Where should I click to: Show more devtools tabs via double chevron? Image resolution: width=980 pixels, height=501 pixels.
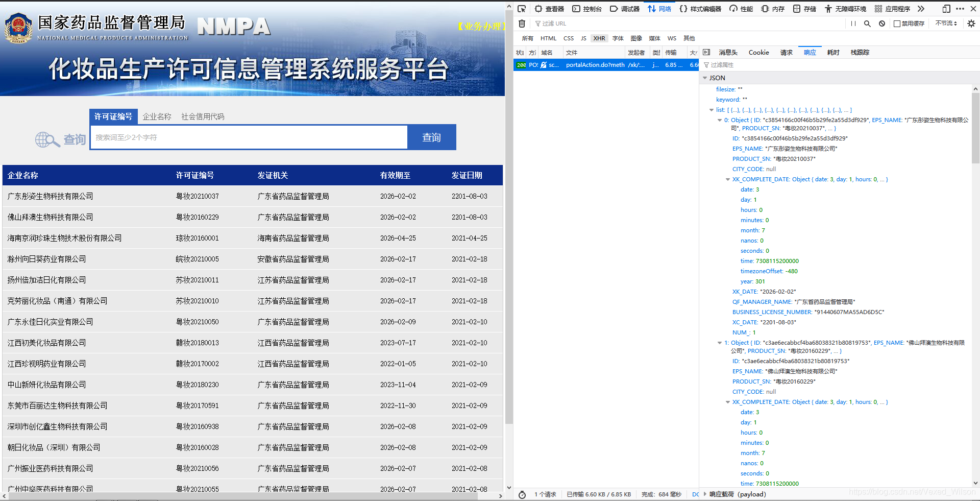921,9
